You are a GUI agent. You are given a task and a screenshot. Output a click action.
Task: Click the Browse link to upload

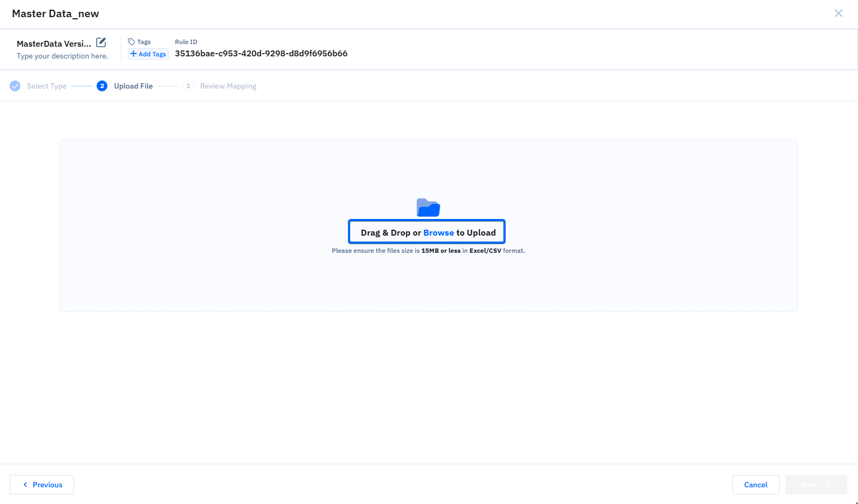(439, 233)
